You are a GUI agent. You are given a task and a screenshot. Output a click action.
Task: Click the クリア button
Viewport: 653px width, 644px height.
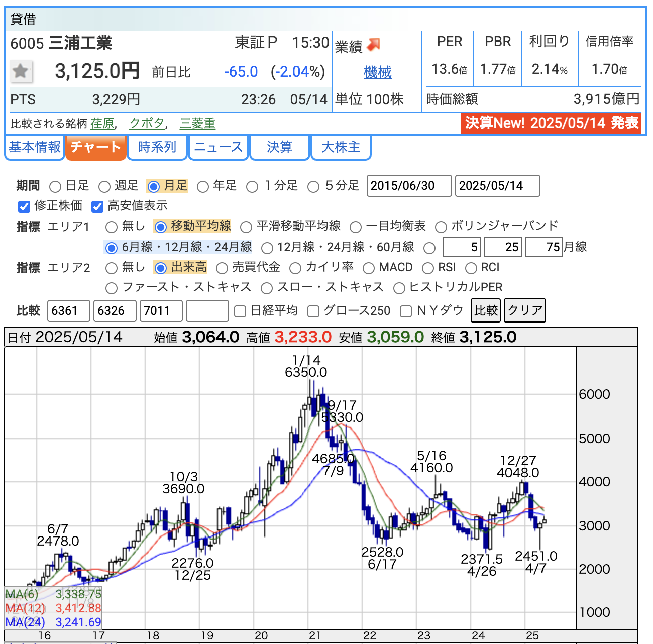(525, 310)
